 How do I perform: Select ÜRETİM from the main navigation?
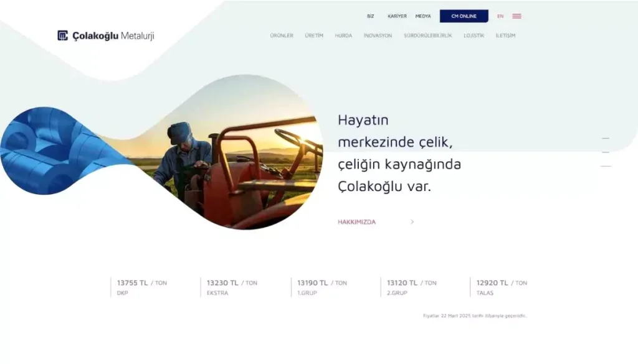(313, 36)
